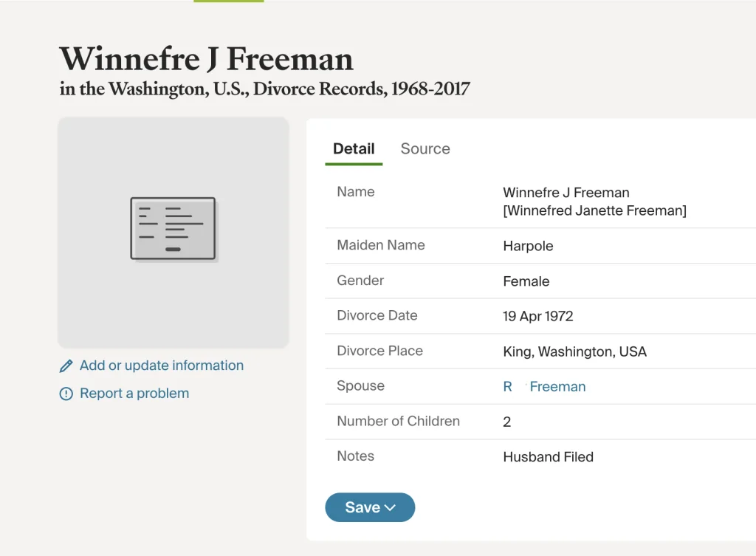Click the Notes field label
This screenshot has width=756, height=556.
pyautogui.click(x=355, y=456)
